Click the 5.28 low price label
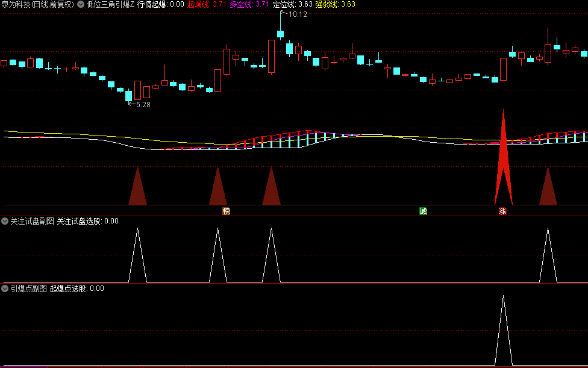The image size is (588, 368). (143, 105)
